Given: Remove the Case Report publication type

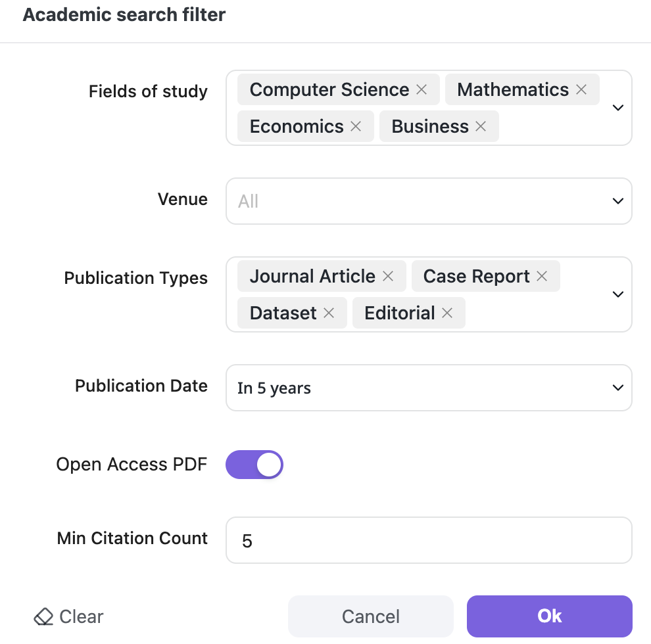Looking at the screenshot, I should coord(541,276).
